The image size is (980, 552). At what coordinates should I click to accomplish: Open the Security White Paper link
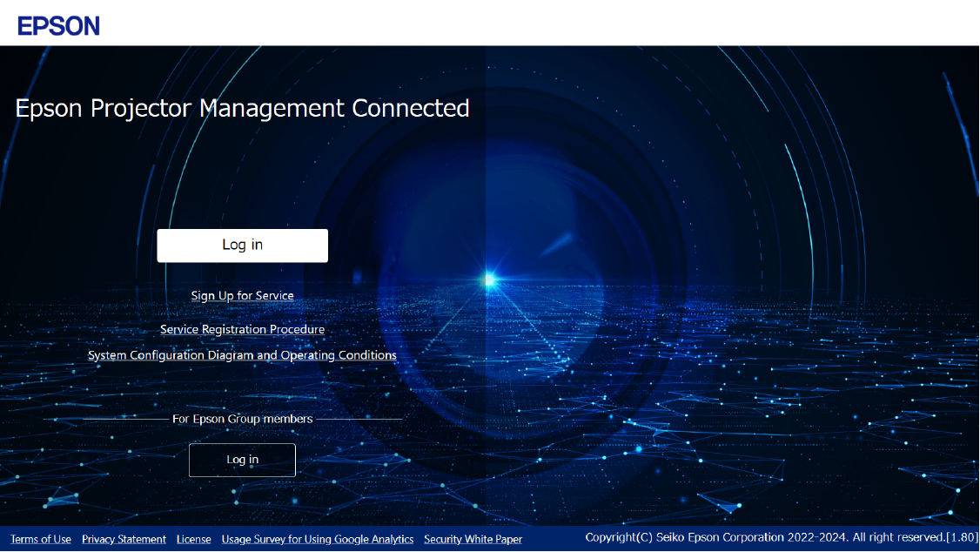pos(473,539)
